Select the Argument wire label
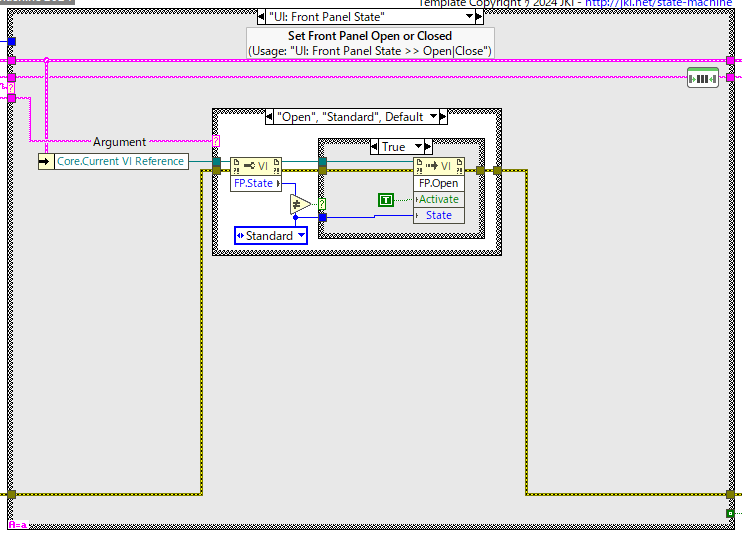 [x=119, y=142]
